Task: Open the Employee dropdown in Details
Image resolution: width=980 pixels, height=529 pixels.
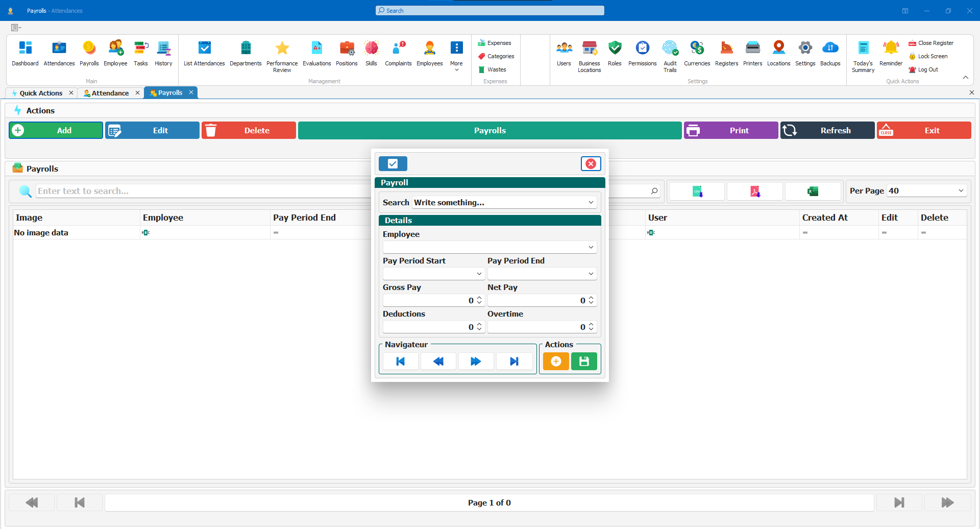Action: coord(590,247)
